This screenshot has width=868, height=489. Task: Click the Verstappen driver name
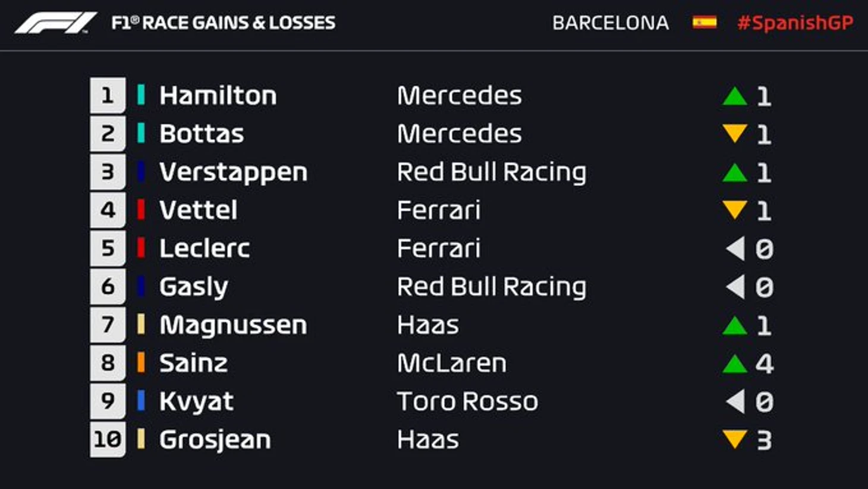tap(233, 172)
